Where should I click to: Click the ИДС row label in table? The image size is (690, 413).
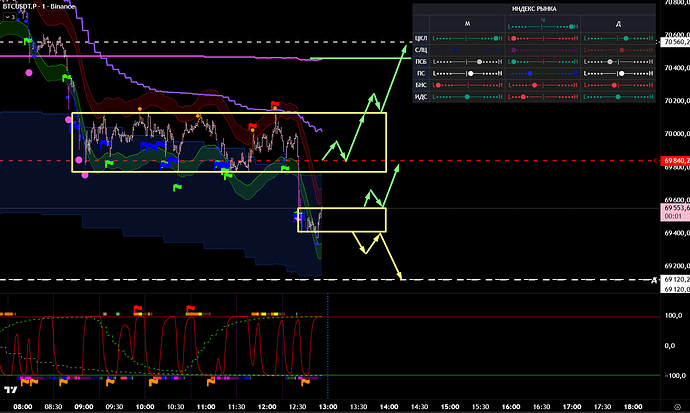422,97
